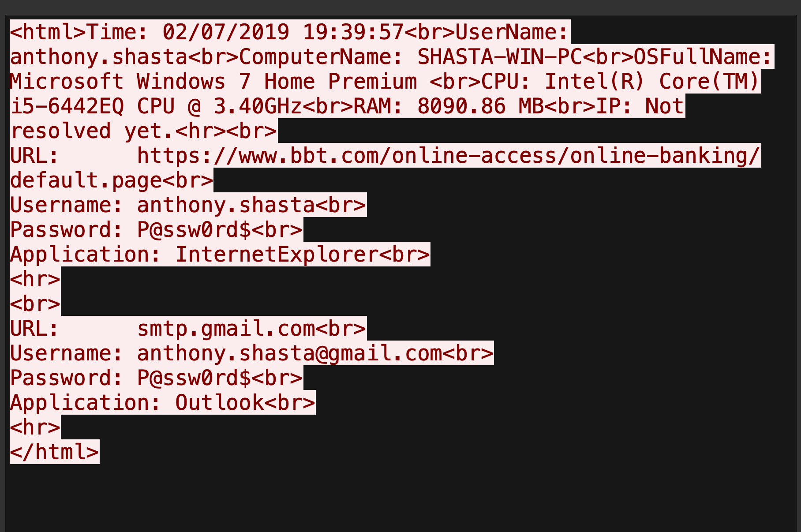Click the Intel(R) Core(TM) text
801x532 pixels.
[651, 82]
